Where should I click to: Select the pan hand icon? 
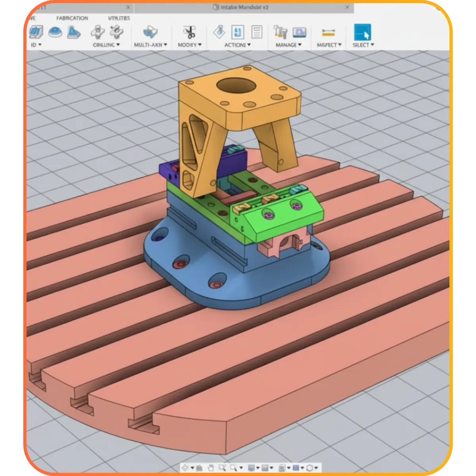point(211,468)
